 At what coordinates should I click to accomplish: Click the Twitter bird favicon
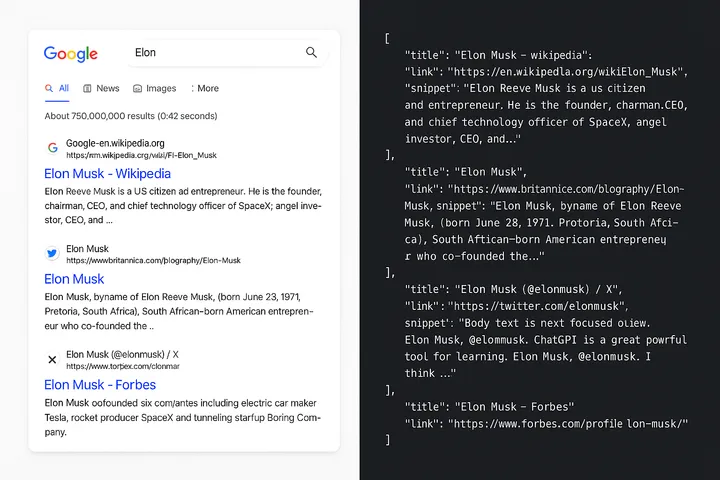52,253
